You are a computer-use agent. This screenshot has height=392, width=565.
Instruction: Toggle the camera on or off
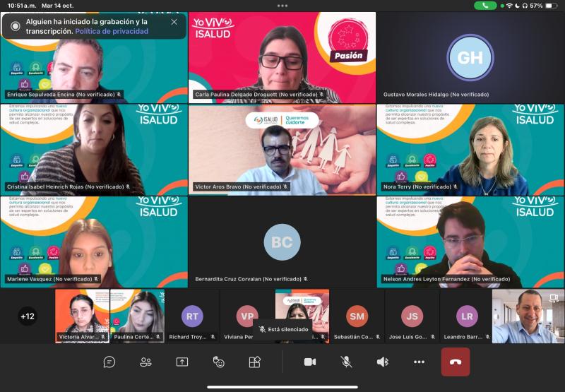[310, 362]
